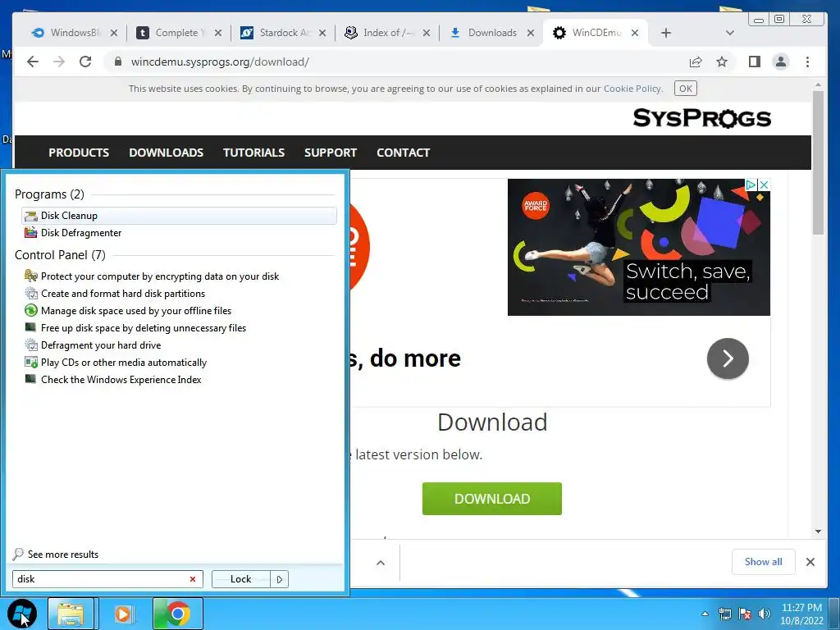Image resolution: width=840 pixels, height=630 pixels.
Task: Toggle Chrome side panel
Action: [755, 62]
